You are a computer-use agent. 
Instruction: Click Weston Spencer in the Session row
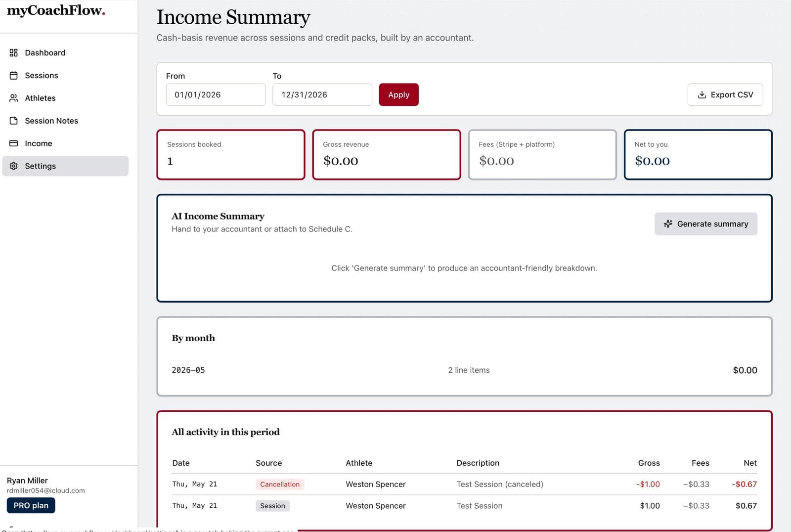coord(376,506)
